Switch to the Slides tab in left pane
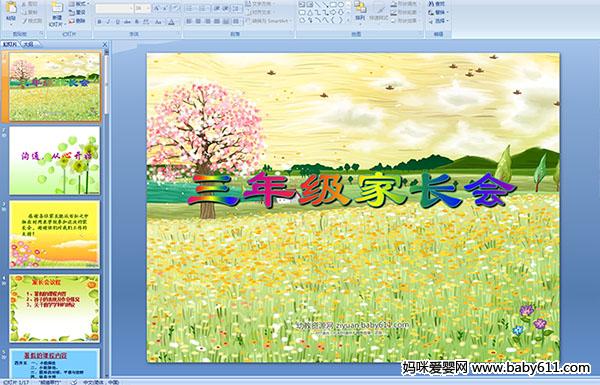Image resolution: width=600 pixels, height=385 pixels. coord(10,44)
